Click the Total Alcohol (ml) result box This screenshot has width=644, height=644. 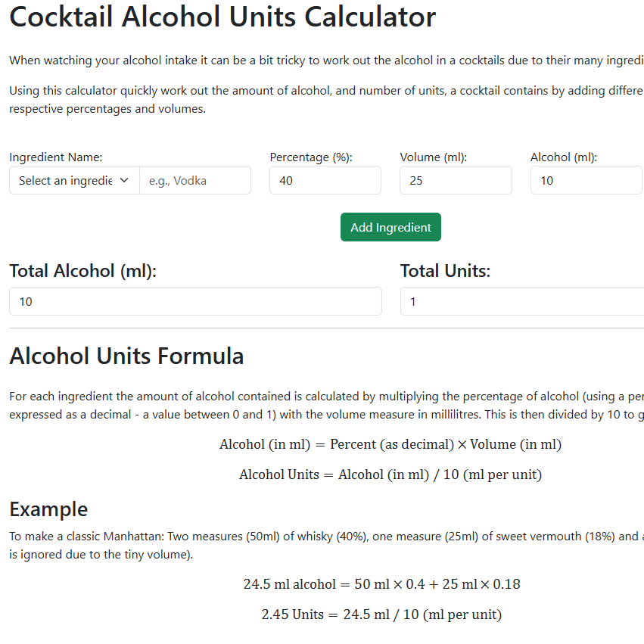pyautogui.click(x=195, y=301)
